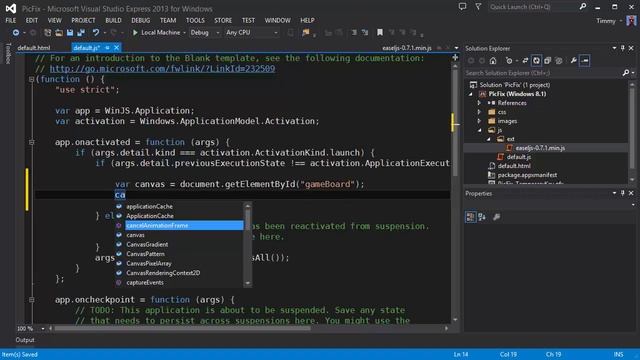Expand the References node
Image resolution: width=640 pixels, height=360 pixels.
point(480,103)
